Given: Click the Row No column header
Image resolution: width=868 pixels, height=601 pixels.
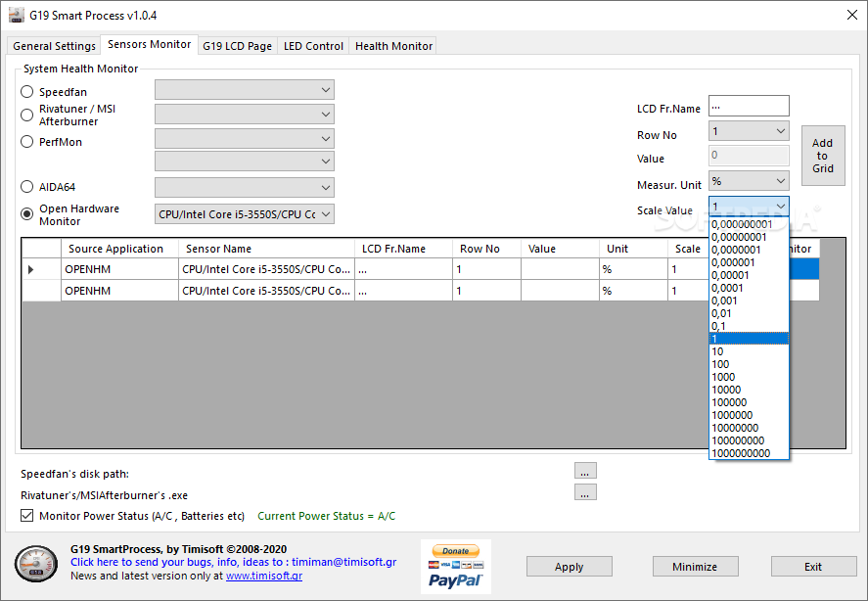Looking at the screenshot, I should pos(486,249).
